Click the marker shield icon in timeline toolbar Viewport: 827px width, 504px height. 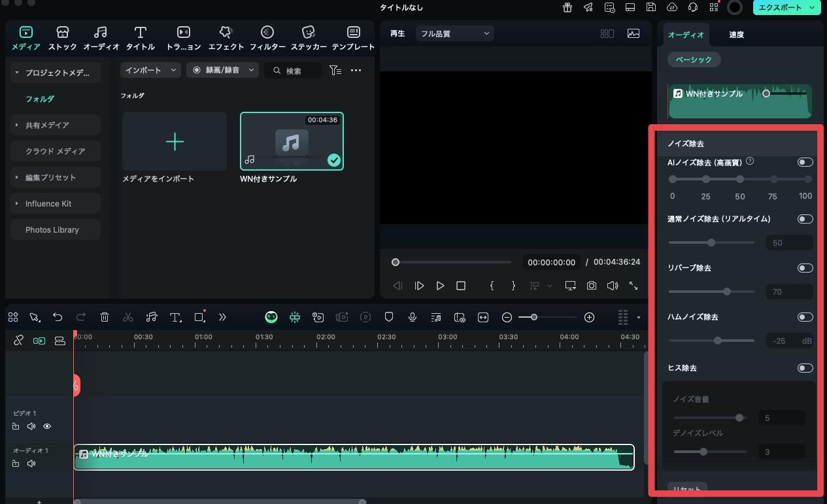[389, 317]
